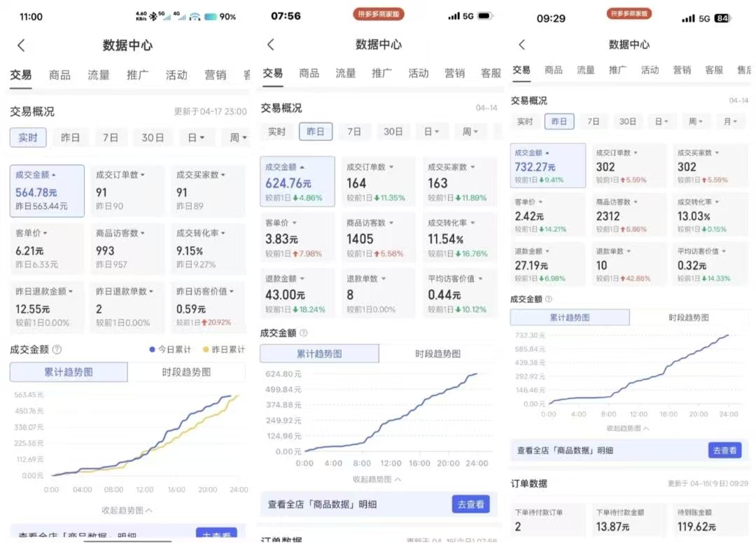Open the 日 dropdown in the 11:00 screen

pyautogui.click(x=196, y=138)
